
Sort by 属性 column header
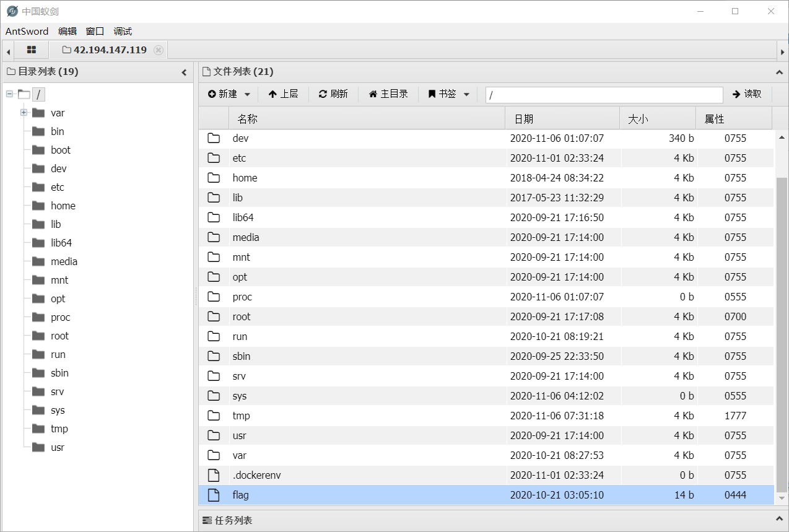734,119
